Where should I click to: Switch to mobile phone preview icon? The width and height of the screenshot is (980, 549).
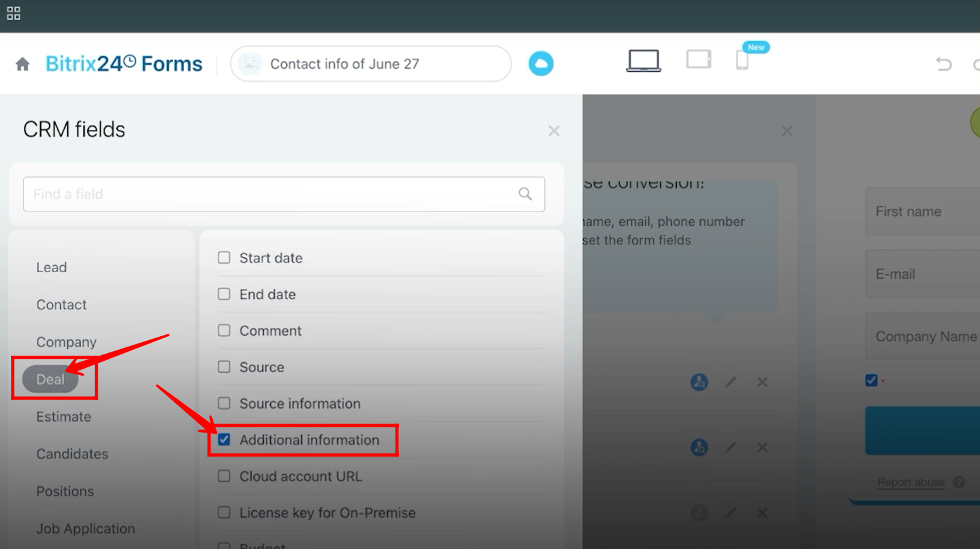[742, 60]
